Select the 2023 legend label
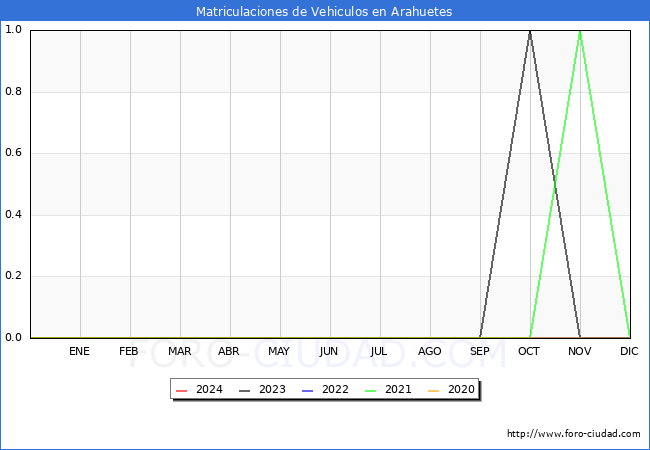This screenshot has width=650, height=450. pyautogui.click(x=272, y=390)
